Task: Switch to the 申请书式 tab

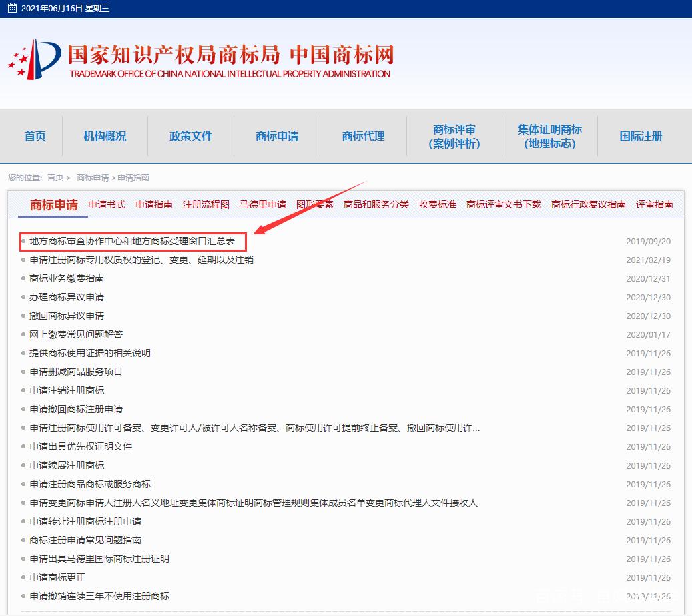Action: (107, 204)
